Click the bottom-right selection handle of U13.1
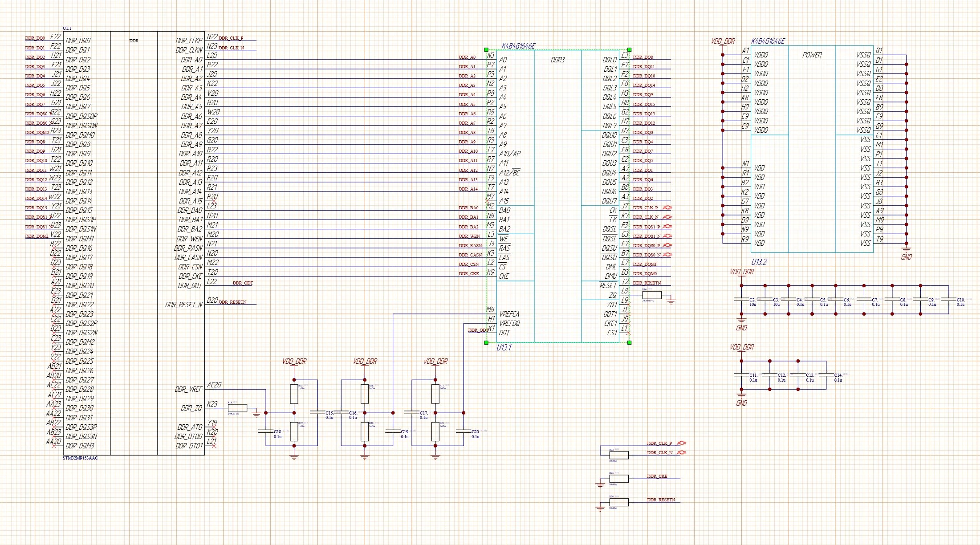The height and width of the screenshot is (545, 980). point(629,342)
